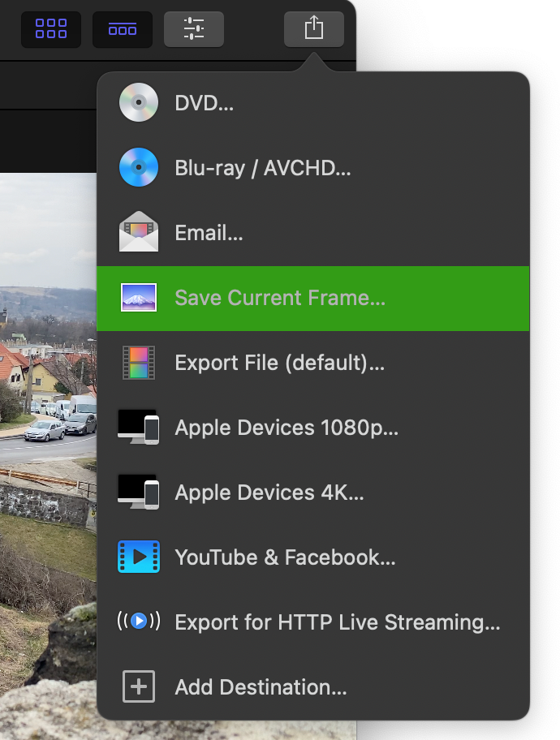
Task: Toggle the grid browser view button
Action: tap(51, 29)
